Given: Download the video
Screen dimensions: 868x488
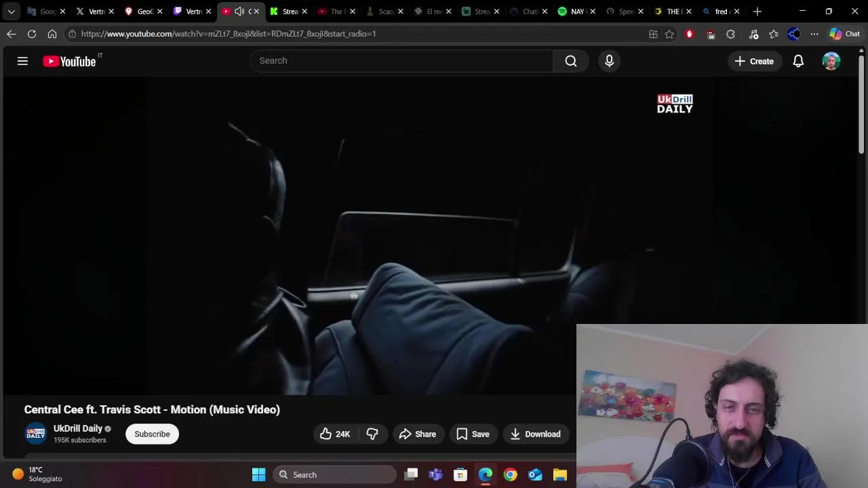Looking at the screenshot, I should point(536,434).
